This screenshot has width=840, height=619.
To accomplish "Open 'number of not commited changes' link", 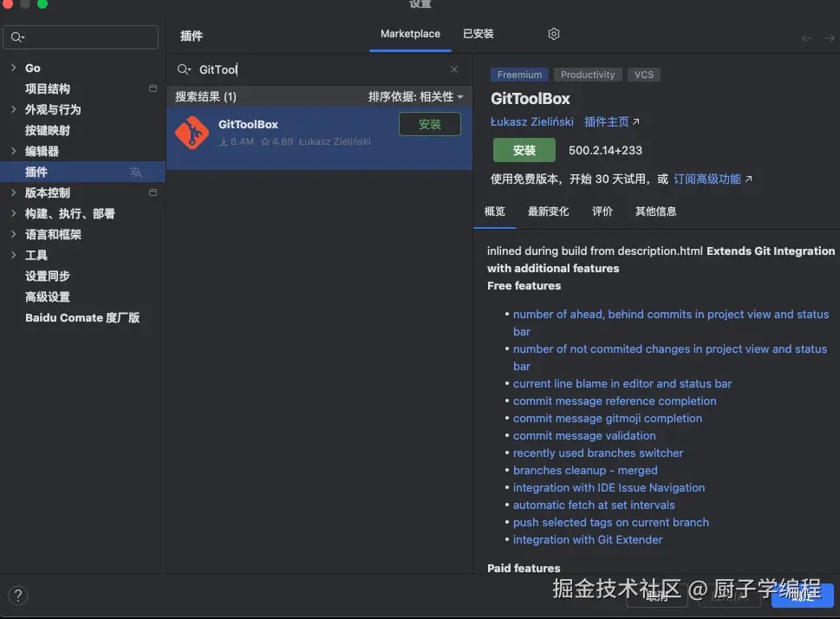I will pyautogui.click(x=669, y=357).
